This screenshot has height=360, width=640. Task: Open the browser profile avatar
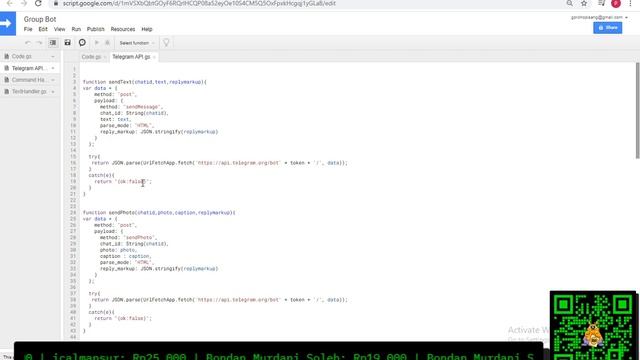pos(616,4)
